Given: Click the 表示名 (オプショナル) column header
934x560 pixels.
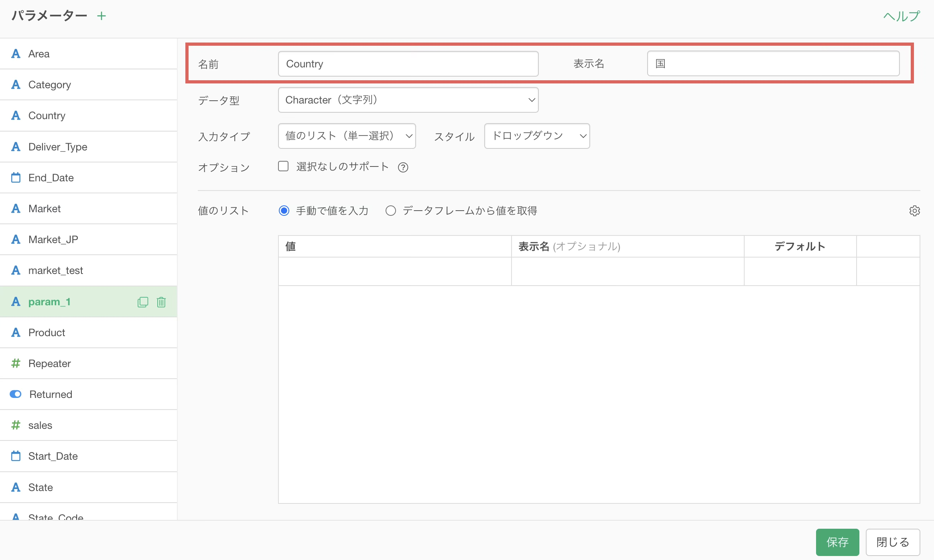Looking at the screenshot, I should coord(628,246).
